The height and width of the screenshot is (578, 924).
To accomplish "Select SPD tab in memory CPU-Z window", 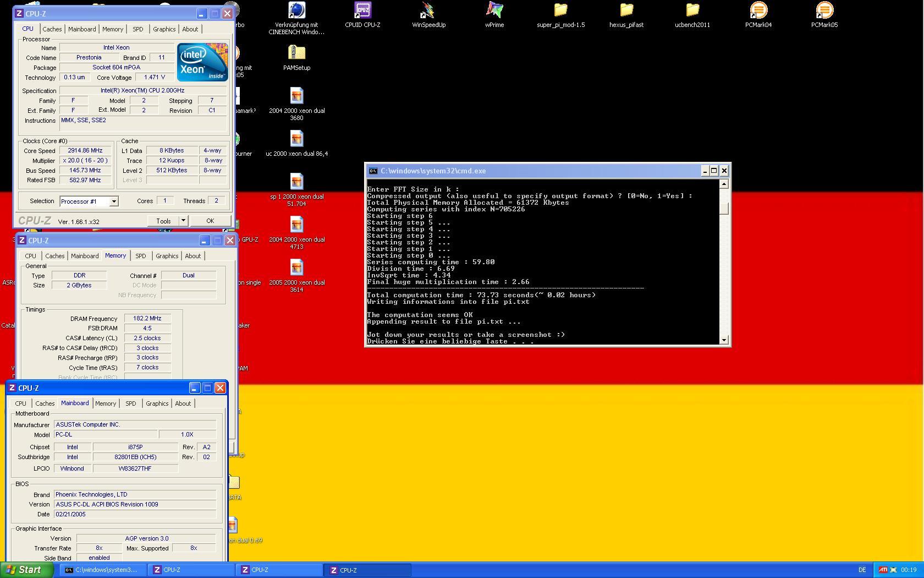I will click(x=141, y=256).
